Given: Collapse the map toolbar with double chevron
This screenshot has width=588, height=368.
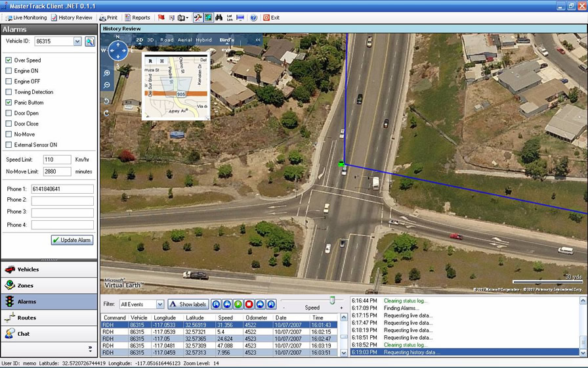Looking at the screenshot, I should [258, 40].
